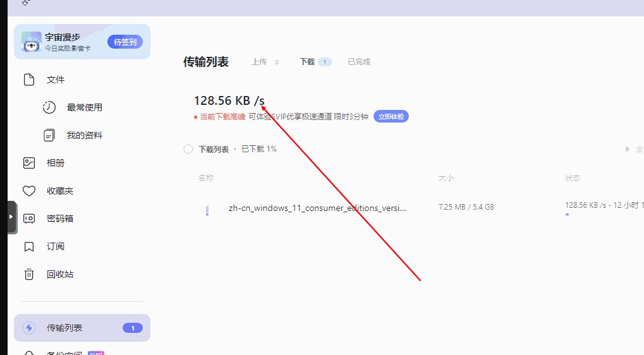Click the download progress bar under 状态

click(567, 215)
